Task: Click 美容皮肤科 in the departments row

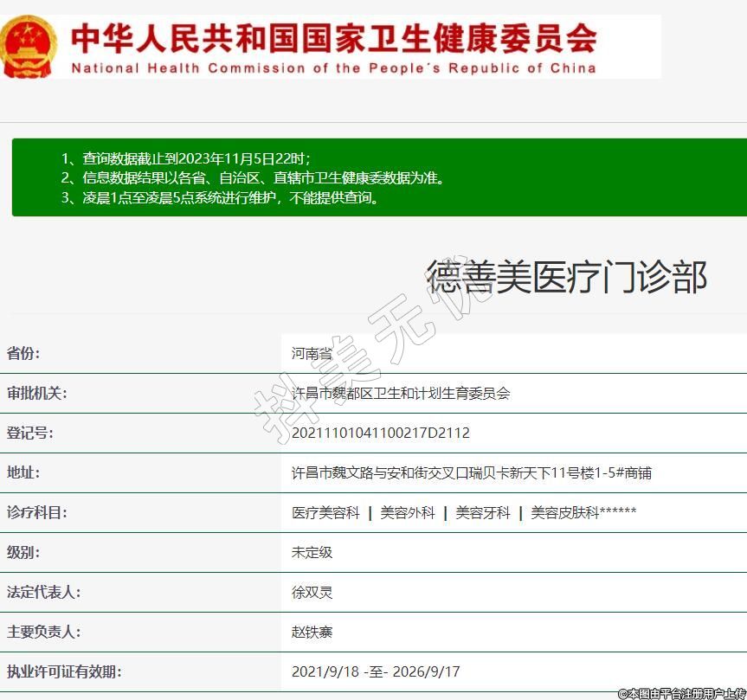Action: (x=564, y=512)
